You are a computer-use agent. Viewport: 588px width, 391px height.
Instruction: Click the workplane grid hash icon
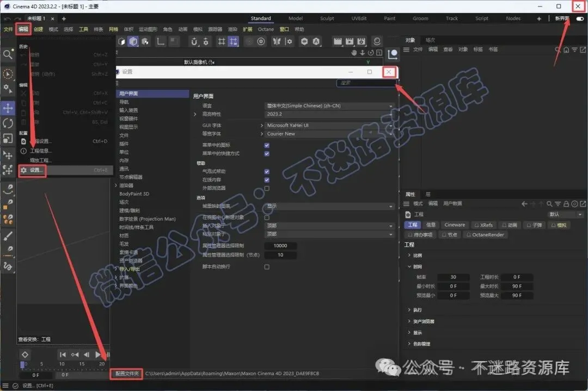pos(222,41)
